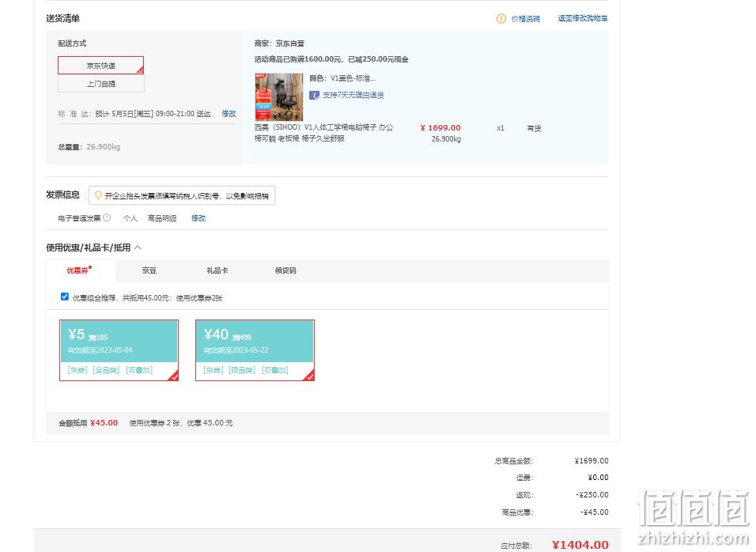Image resolution: width=756 pixels, height=552 pixels.
Task: Open the SIHOO chair product thumbnail
Action: 278,97
